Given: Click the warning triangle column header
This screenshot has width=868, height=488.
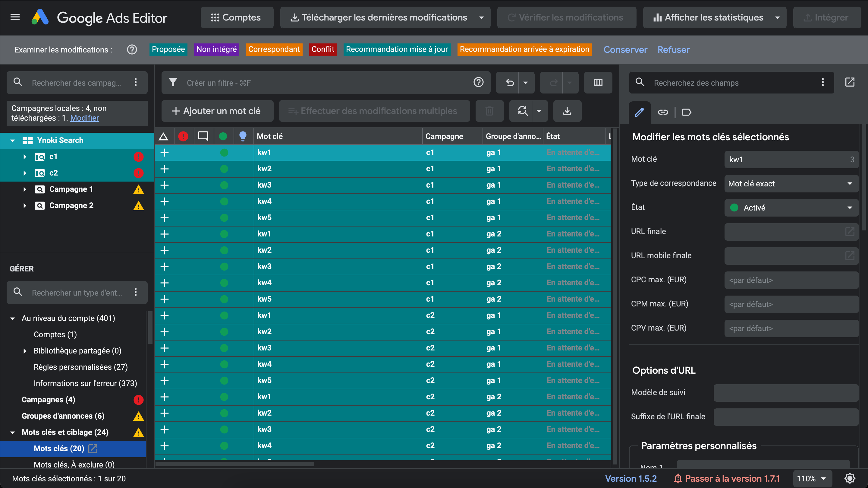Looking at the screenshot, I should pyautogui.click(x=163, y=136).
